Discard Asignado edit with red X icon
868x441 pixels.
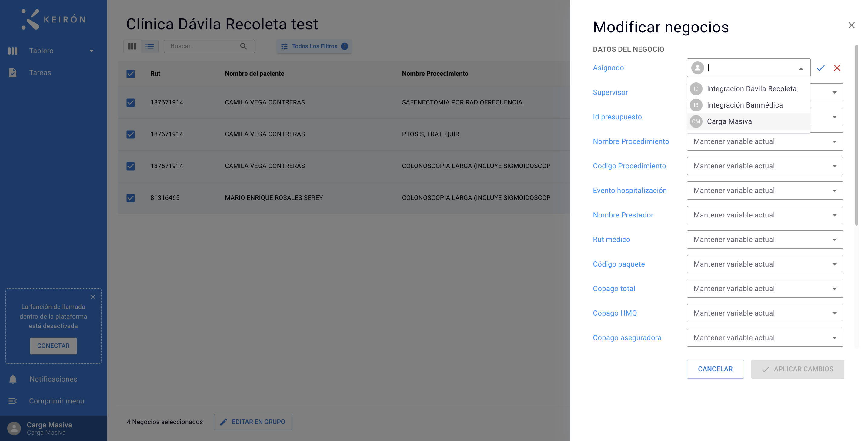click(x=837, y=68)
